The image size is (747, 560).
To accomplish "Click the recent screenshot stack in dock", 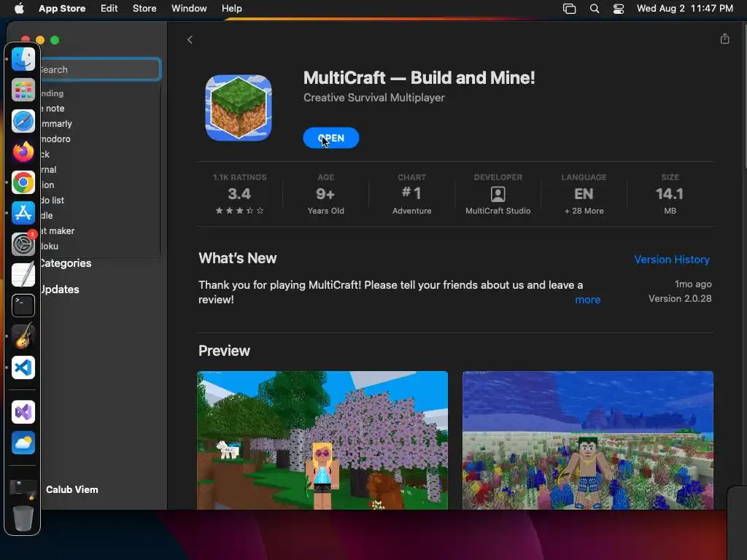I will (23, 489).
